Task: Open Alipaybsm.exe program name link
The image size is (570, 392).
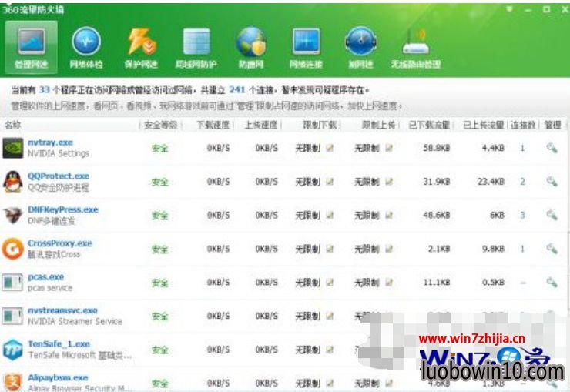Action: (58, 377)
